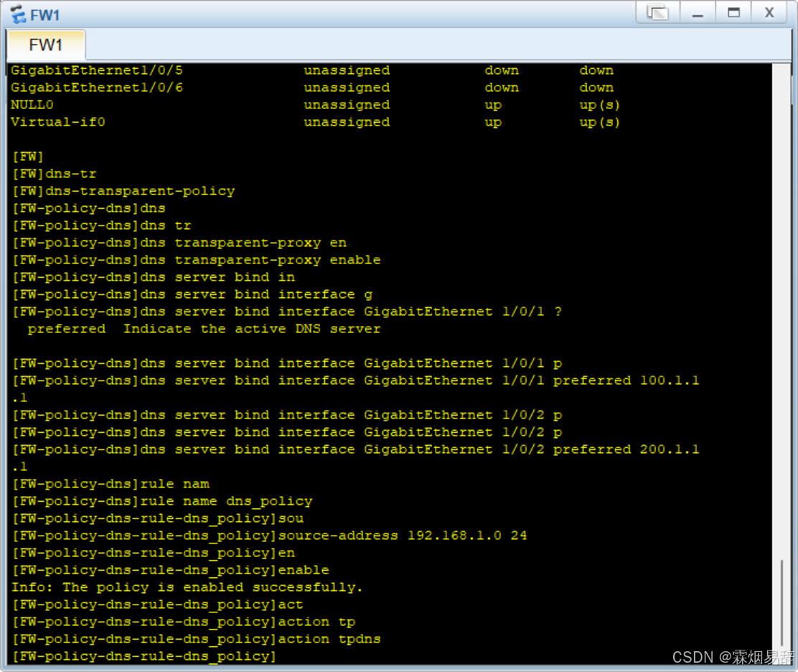Click the 'action tp' partial command line

pyautogui.click(x=184, y=622)
